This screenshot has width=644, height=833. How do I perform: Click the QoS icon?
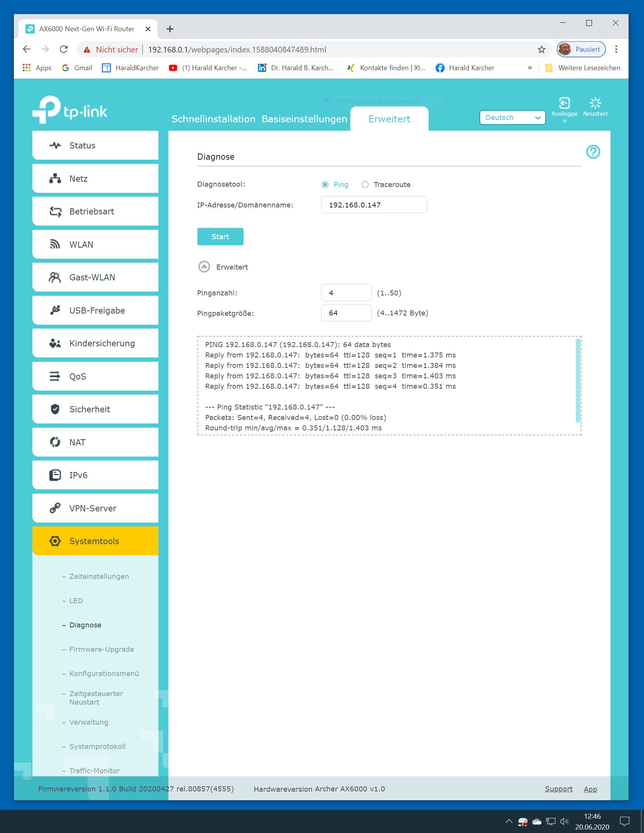[55, 376]
